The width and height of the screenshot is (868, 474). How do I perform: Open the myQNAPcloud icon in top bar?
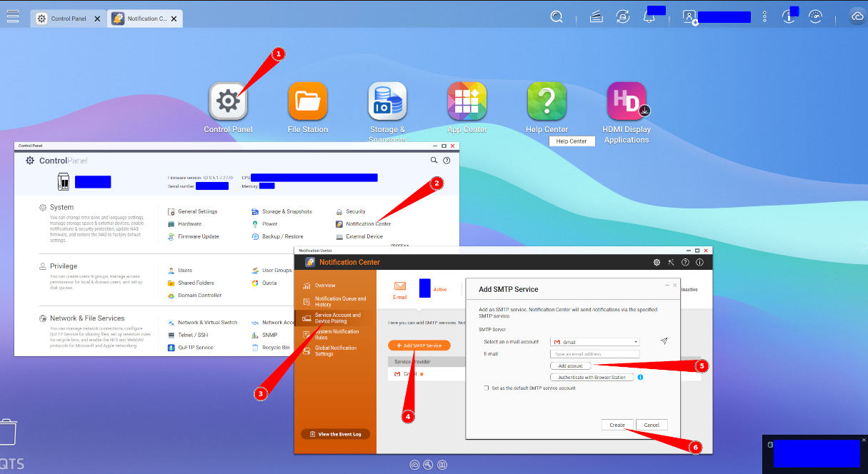857,17
